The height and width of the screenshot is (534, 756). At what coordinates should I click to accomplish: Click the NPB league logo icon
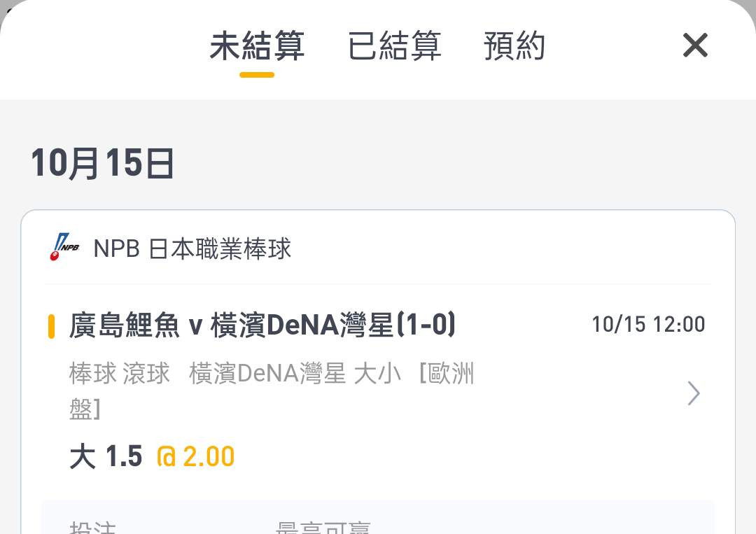coord(64,247)
